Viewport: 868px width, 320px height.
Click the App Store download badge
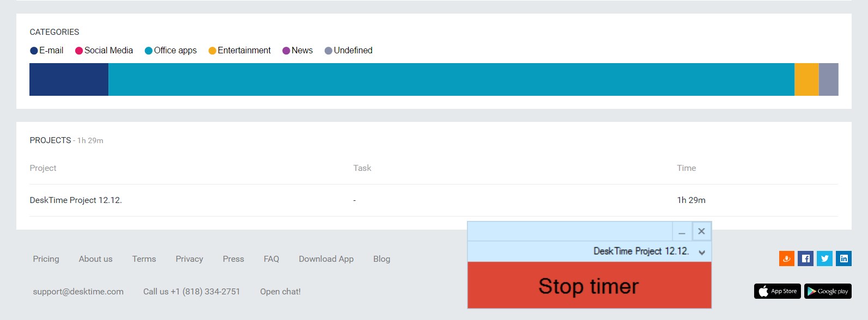pos(778,291)
